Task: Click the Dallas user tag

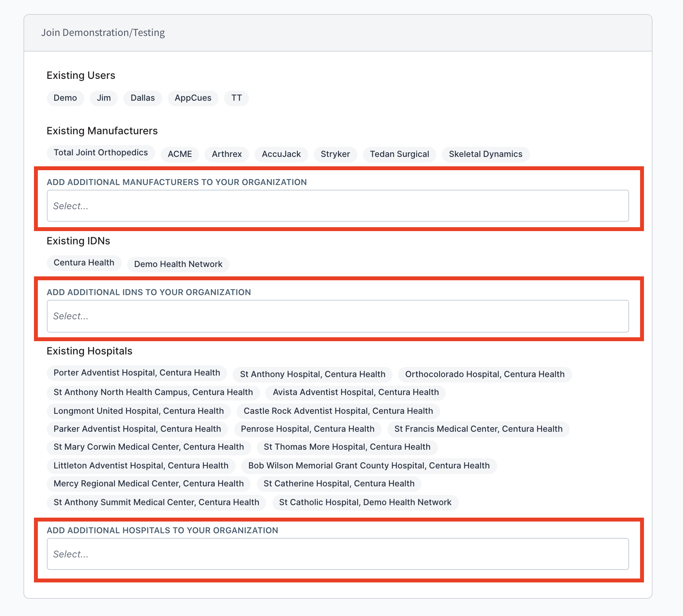Action: [x=142, y=98]
